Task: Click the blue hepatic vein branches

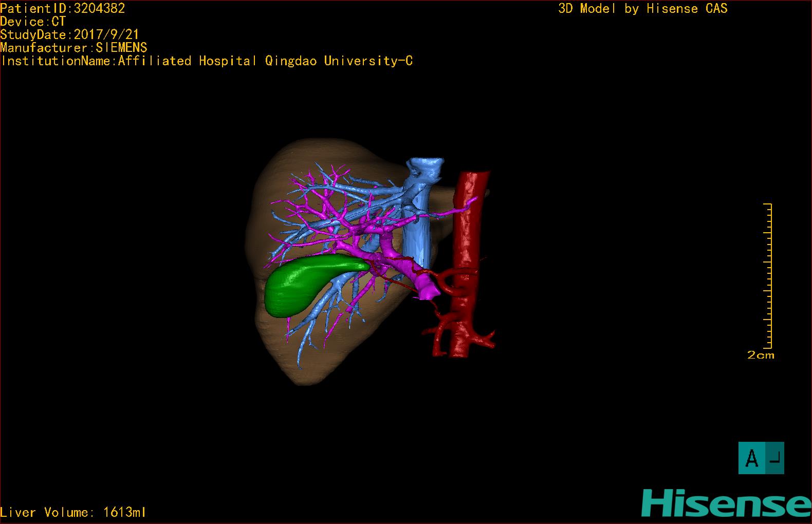Action: (329, 205)
